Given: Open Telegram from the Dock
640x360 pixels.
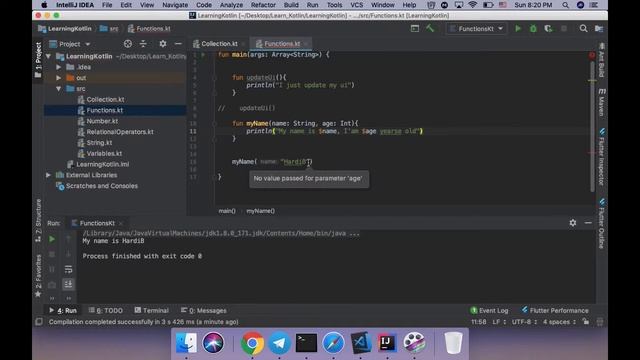Looking at the screenshot, I should tap(279, 343).
